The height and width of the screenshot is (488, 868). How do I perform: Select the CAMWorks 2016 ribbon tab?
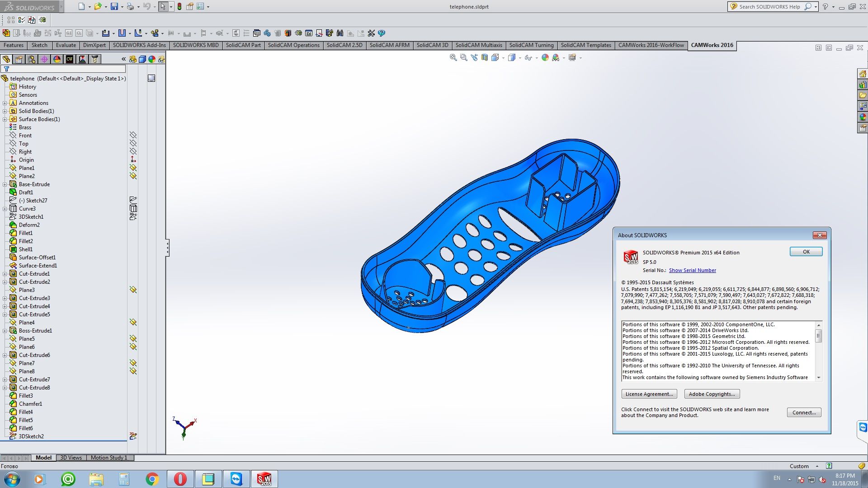tap(712, 45)
